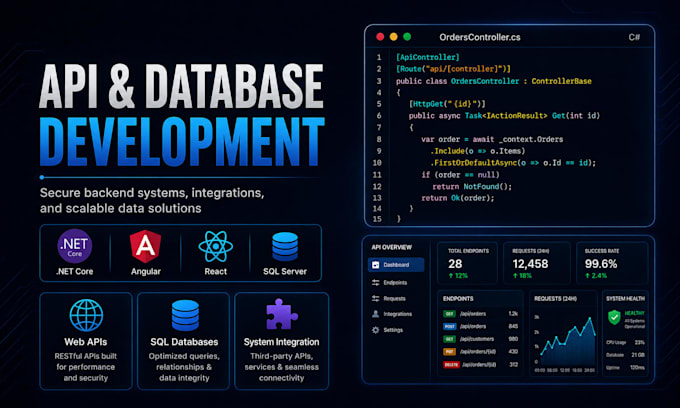Click the orange PUT method badge
680x408 pixels.
click(x=449, y=352)
